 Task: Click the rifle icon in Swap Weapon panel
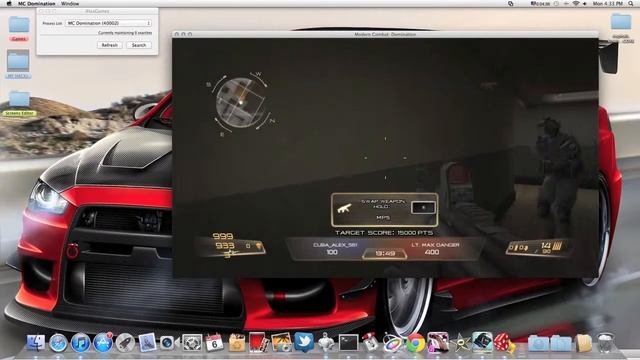tap(345, 209)
